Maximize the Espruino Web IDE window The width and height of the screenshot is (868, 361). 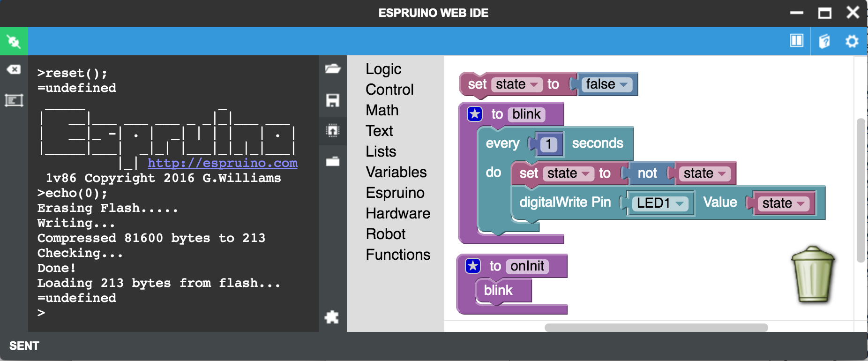pos(825,13)
